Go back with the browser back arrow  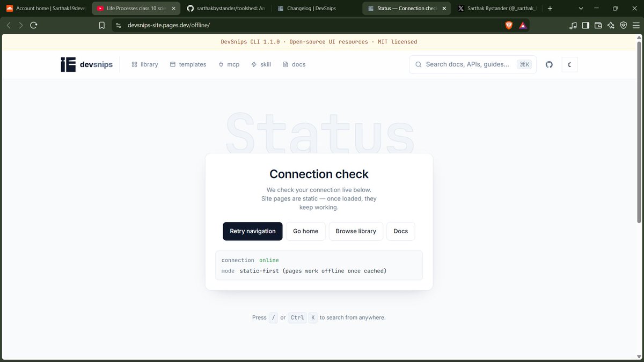click(x=9, y=25)
